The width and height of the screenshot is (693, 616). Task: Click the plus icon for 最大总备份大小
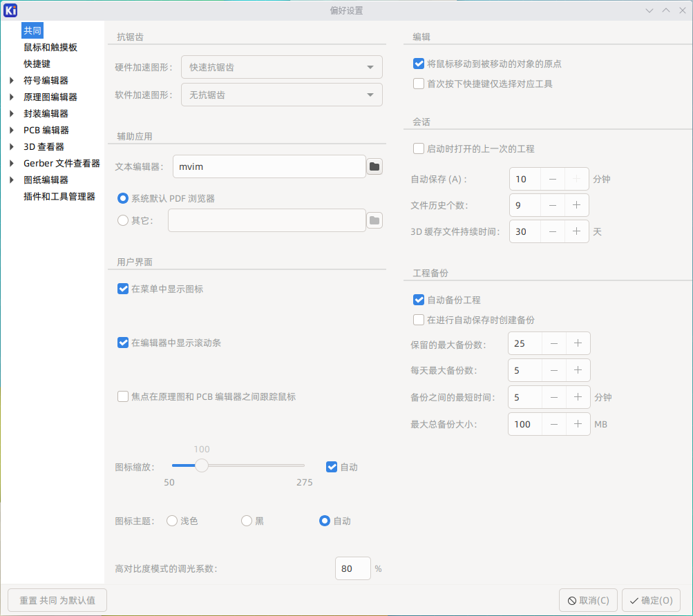[x=578, y=424]
